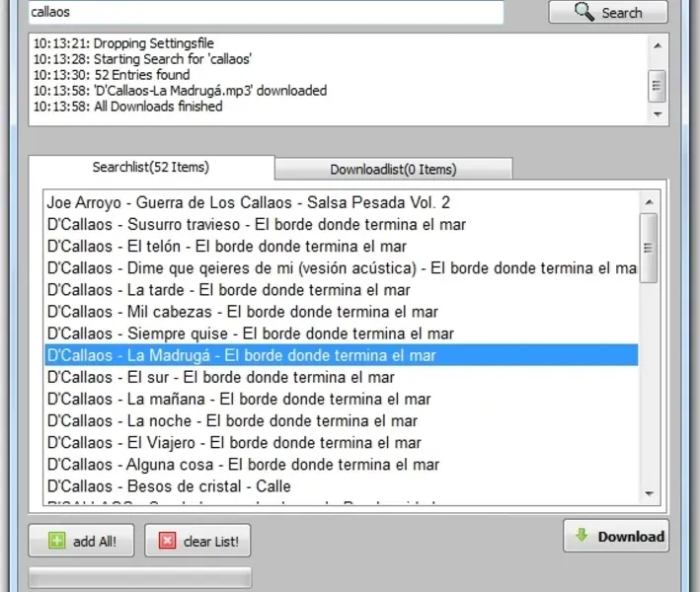
Task: Click the log panel's scrollbar thumb
Action: [x=657, y=85]
